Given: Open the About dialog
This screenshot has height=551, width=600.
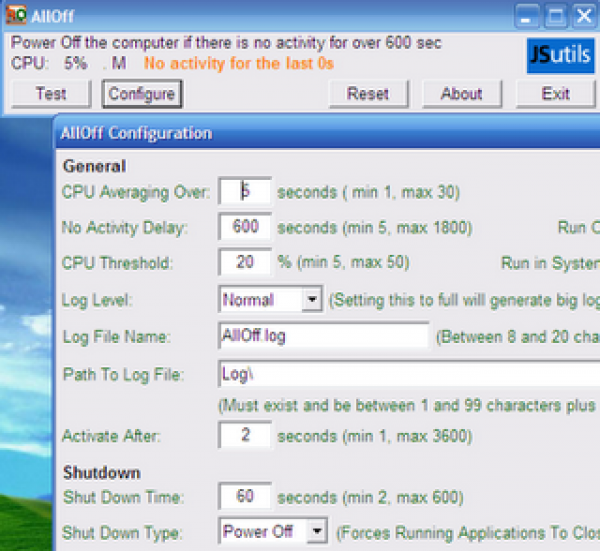Looking at the screenshot, I should tap(462, 94).
